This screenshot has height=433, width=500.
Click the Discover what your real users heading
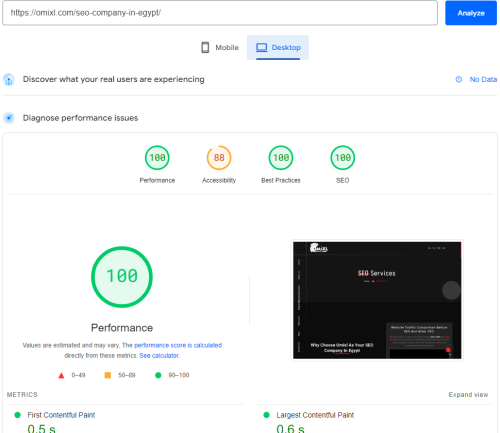(114, 79)
